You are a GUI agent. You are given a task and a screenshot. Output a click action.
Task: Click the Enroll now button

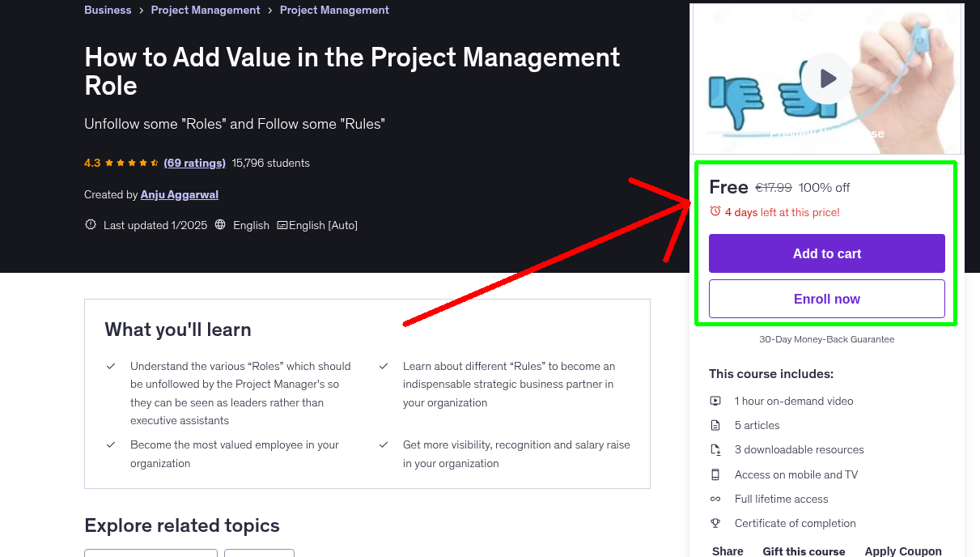(826, 298)
